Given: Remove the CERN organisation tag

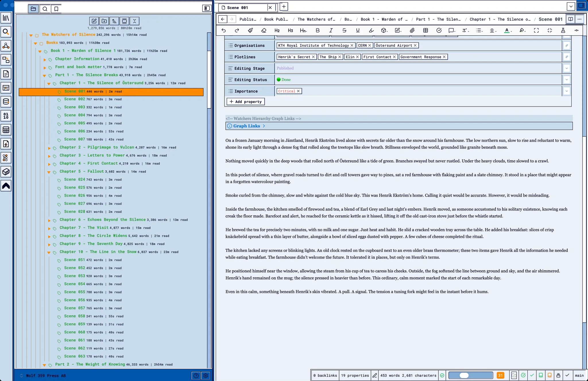Looking at the screenshot, I should point(370,45).
